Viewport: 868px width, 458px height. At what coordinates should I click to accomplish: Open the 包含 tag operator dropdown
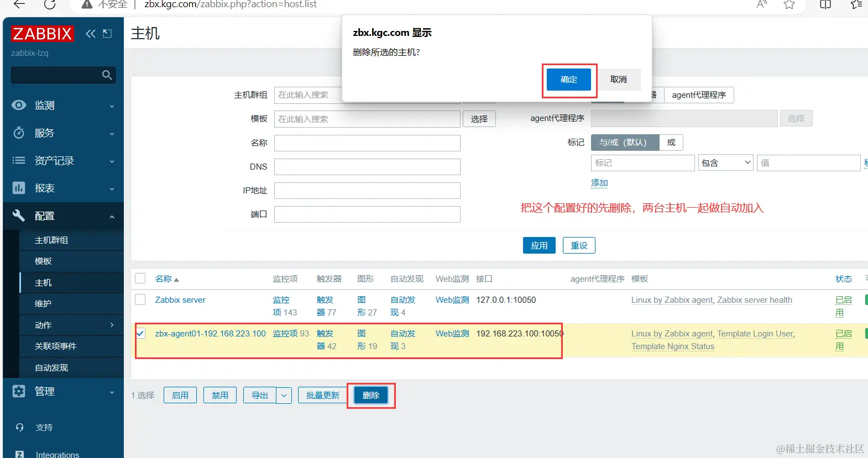pos(726,162)
